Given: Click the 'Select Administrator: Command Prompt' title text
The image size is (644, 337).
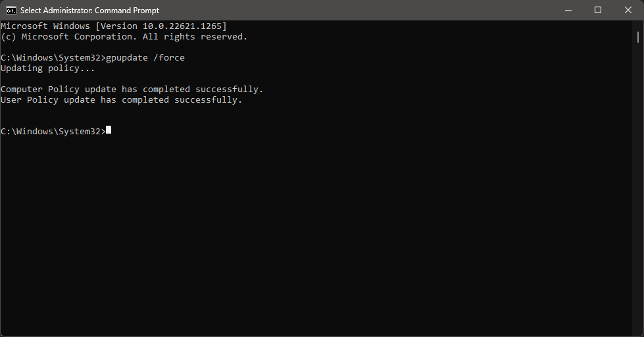Looking at the screenshot, I should tap(89, 11).
